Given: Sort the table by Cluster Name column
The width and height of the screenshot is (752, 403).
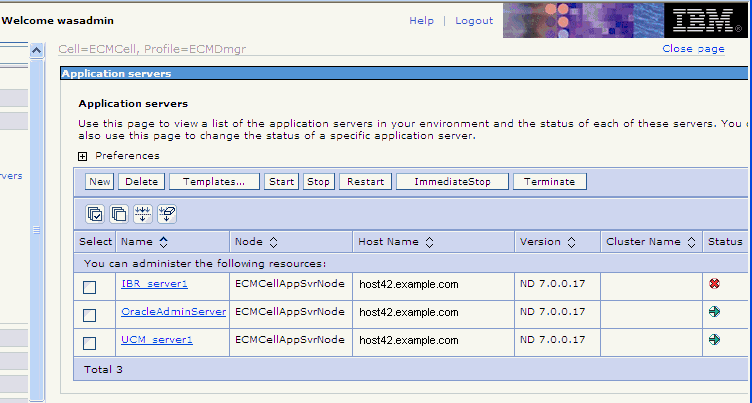Looking at the screenshot, I should point(691,242).
